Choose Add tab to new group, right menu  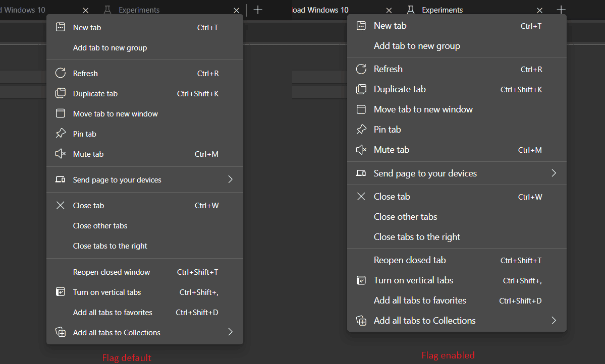457,46
